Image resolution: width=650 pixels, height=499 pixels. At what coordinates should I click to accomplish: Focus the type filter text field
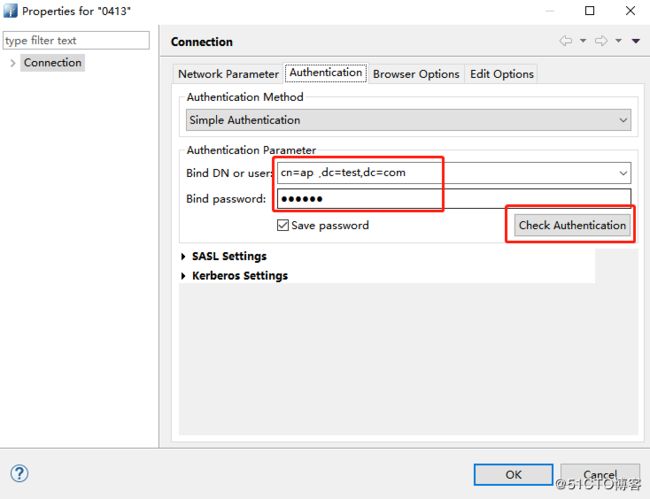tap(76, 41)
